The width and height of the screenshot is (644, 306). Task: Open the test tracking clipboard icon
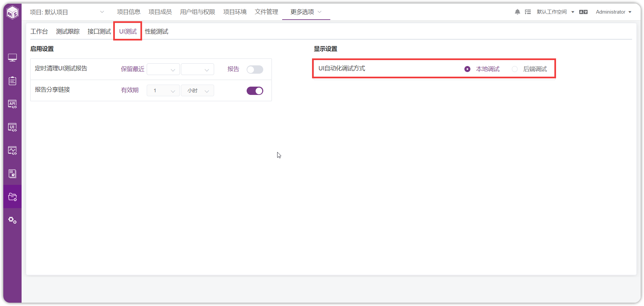[13, 81]
